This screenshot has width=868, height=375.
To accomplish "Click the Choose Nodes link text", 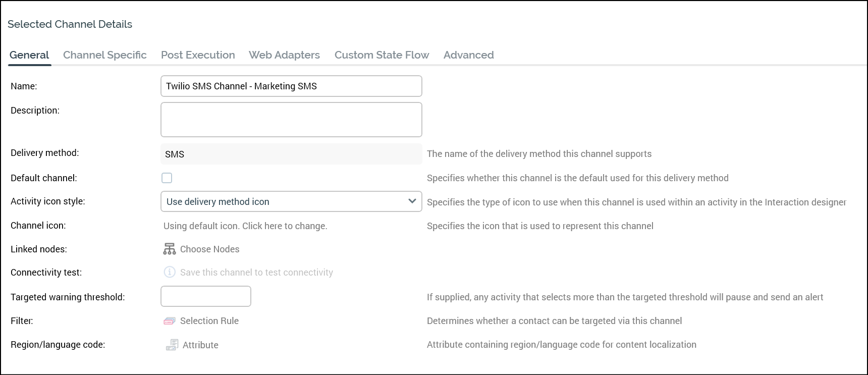I will click(209, 249).
